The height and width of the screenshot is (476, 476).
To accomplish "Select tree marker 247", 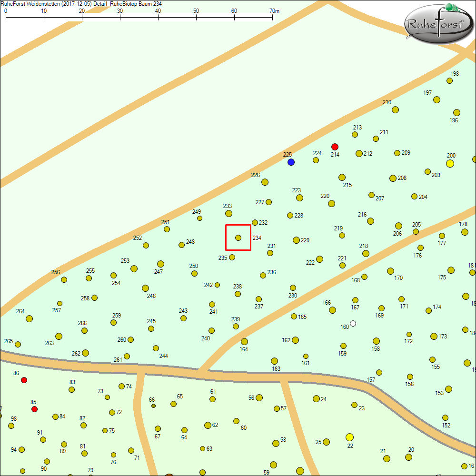I will pos(160,264).
